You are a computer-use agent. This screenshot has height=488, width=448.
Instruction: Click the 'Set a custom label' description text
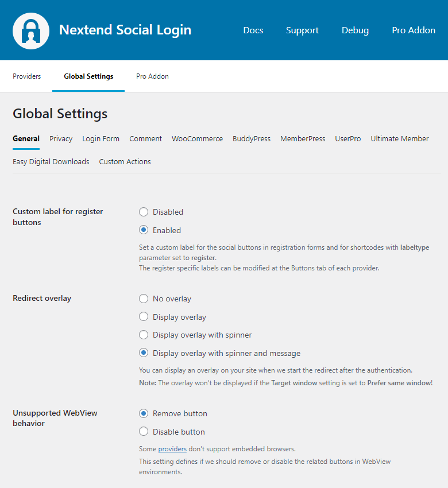[x=284, y=258]
